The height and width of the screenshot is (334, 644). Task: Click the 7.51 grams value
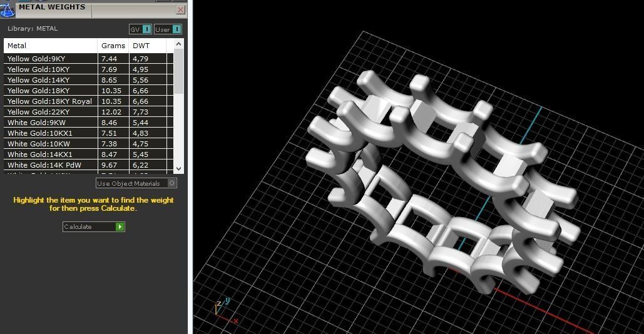110,133
